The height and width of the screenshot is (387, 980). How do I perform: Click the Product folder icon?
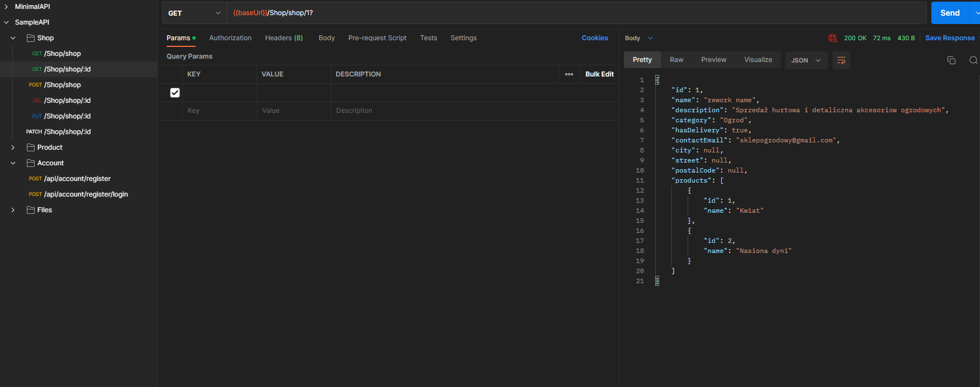(31, 147)
